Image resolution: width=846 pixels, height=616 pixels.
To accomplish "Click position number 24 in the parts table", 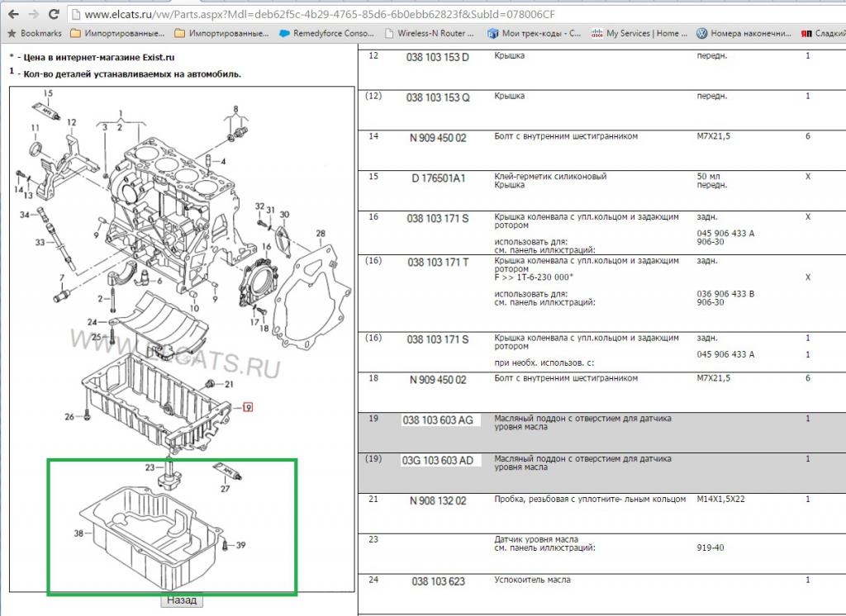I will pyautogui.click(x=373, y=580).
